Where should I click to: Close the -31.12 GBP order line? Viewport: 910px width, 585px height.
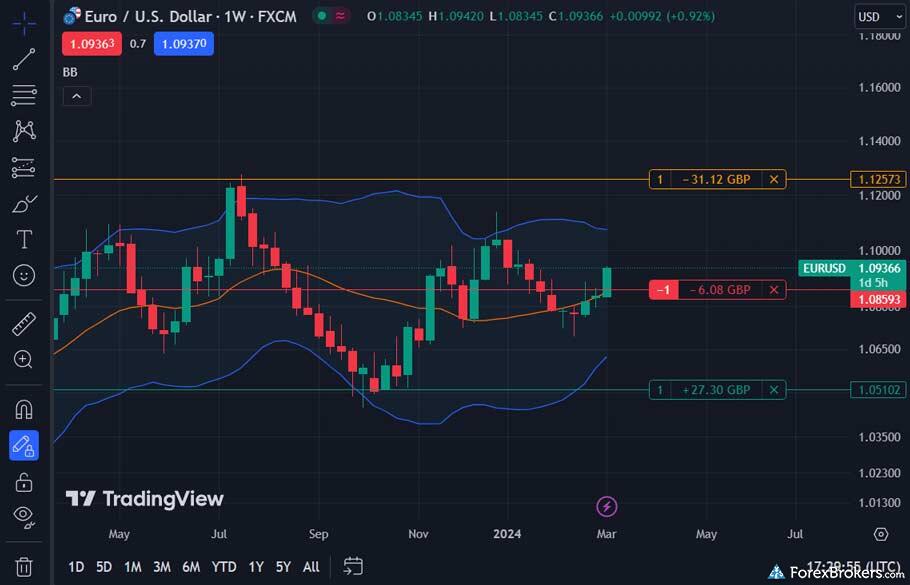pyautogui.click(x=773, y=180)
